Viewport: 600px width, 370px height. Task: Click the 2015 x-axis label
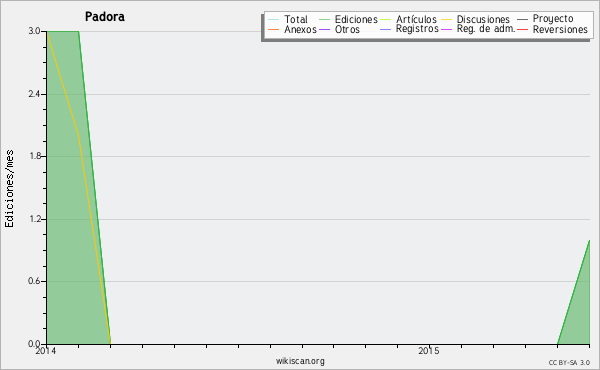pos(429,351)
